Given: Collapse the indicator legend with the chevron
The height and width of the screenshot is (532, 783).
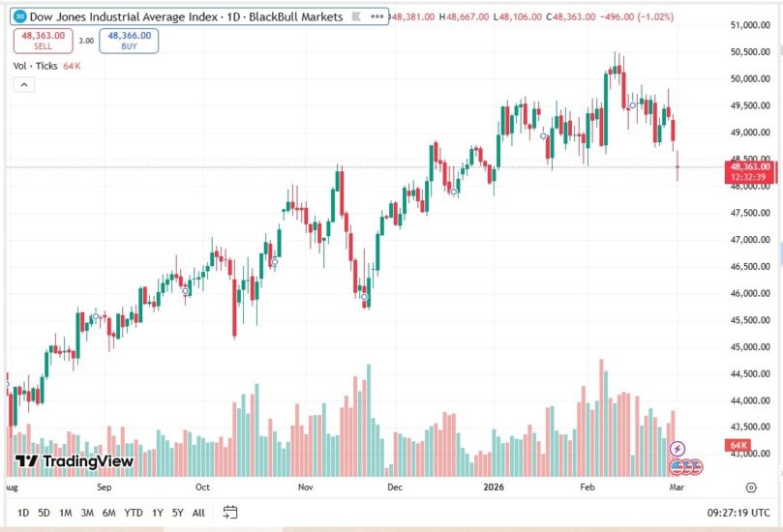Looking at the screenshot, I should coord(24,85).
